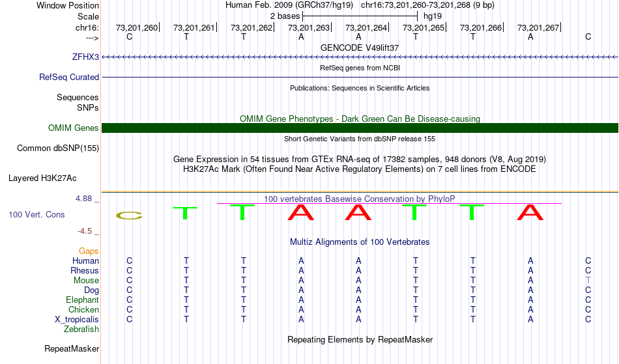This screenshot has width=619, height=364.
Task: Select the Human species row label
Action: pyautogui.click(x=85, y=260)
